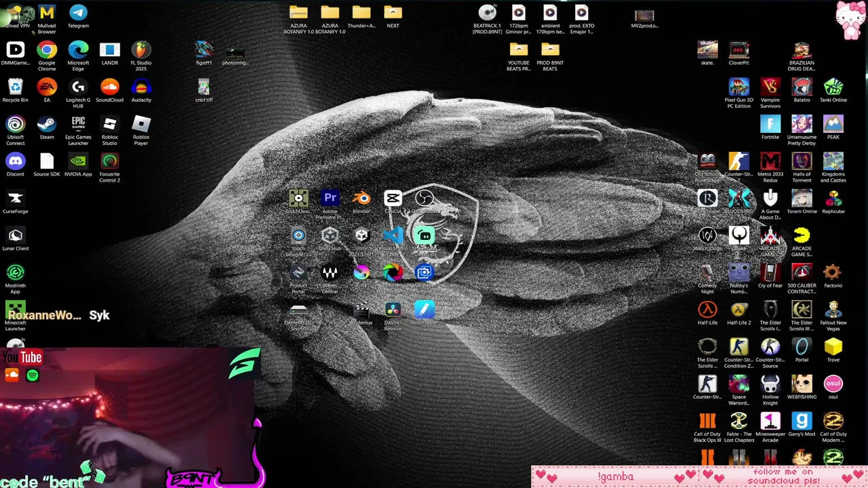Screen dimensions: 868x488
Task: Select the MV2prod video file
Action: [644, 16]
